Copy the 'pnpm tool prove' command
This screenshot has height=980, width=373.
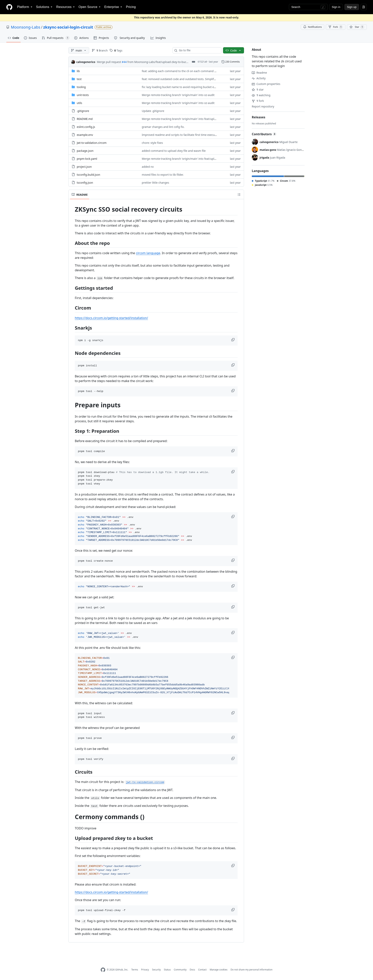point(233,738)
